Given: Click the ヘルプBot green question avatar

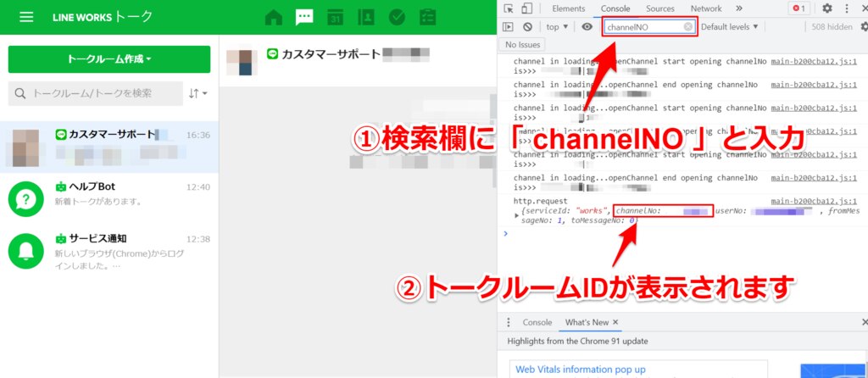Looking at the screenshot, I should (26, 198).
